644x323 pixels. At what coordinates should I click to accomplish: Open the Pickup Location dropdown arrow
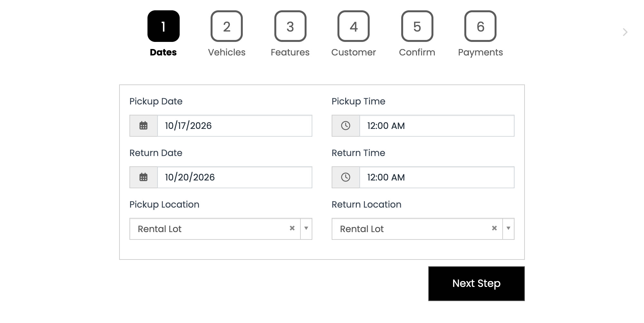[x=306, y=229]
